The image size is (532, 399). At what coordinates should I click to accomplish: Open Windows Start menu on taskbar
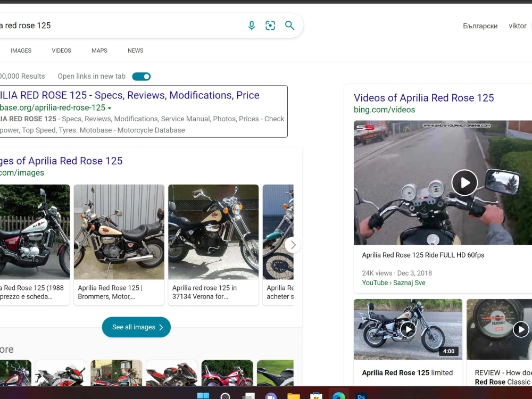point(203,396)
